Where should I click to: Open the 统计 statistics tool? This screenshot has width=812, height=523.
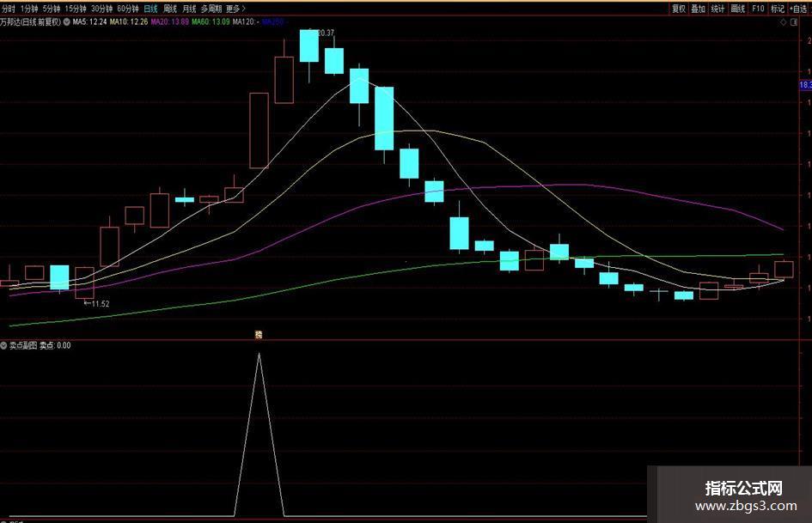(x=717, y=9)
